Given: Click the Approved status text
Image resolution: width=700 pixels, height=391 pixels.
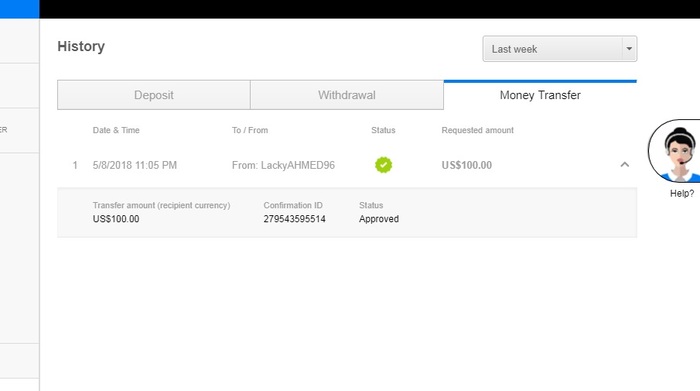Looking at the screenshot, I should coord(379,219).
